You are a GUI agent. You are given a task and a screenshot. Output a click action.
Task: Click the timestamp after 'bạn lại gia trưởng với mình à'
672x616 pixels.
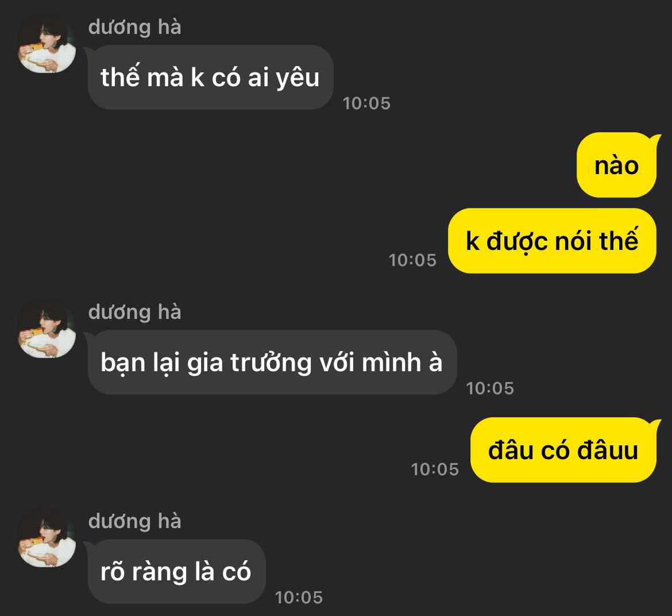tap(490, 388)
